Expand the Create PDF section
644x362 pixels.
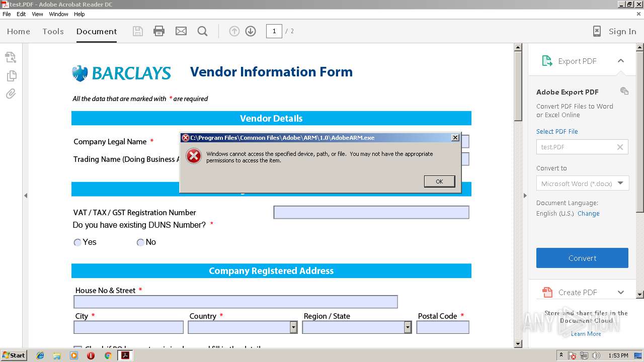(x=621, y=292)
